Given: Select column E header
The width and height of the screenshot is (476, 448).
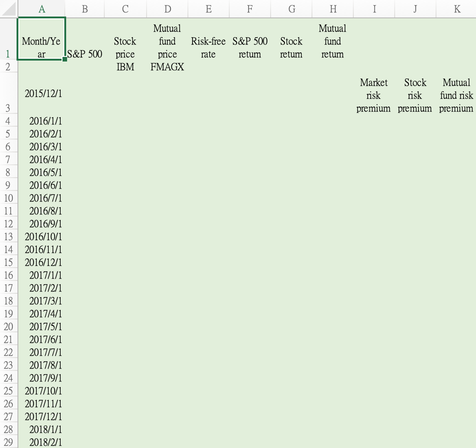Looking at the screenshot, I should [208, 9].
